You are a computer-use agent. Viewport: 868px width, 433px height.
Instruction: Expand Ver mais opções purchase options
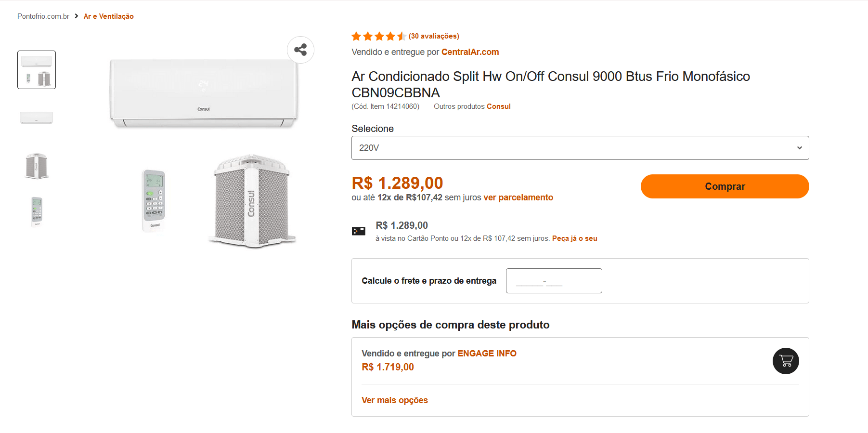point(394,400)
